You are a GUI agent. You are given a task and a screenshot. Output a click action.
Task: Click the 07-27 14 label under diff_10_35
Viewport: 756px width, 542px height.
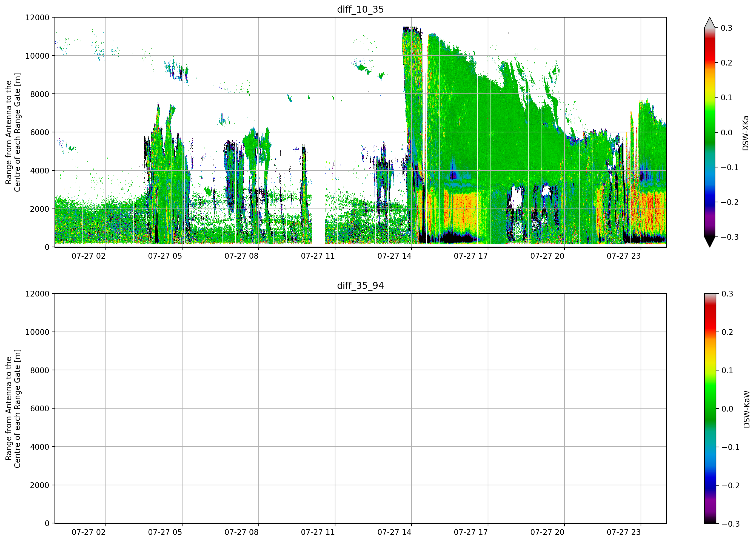click(x=394, y=256)
